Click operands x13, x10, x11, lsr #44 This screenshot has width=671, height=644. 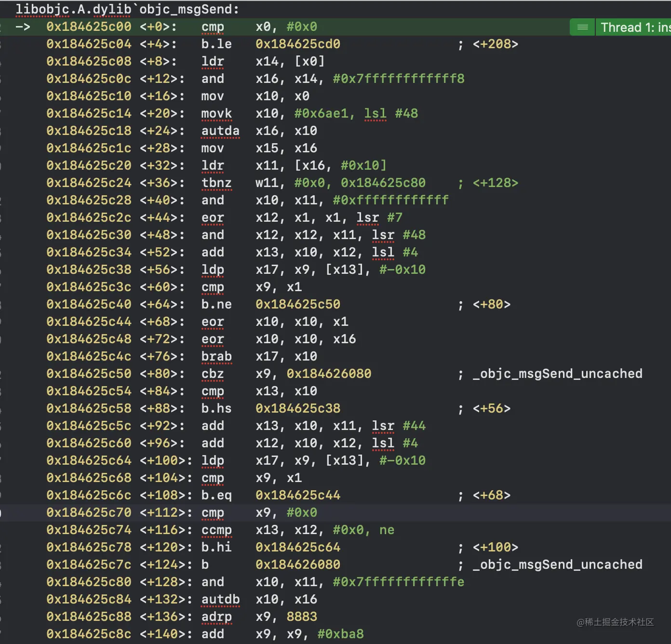pyautogui.click(x=340, y=426)
